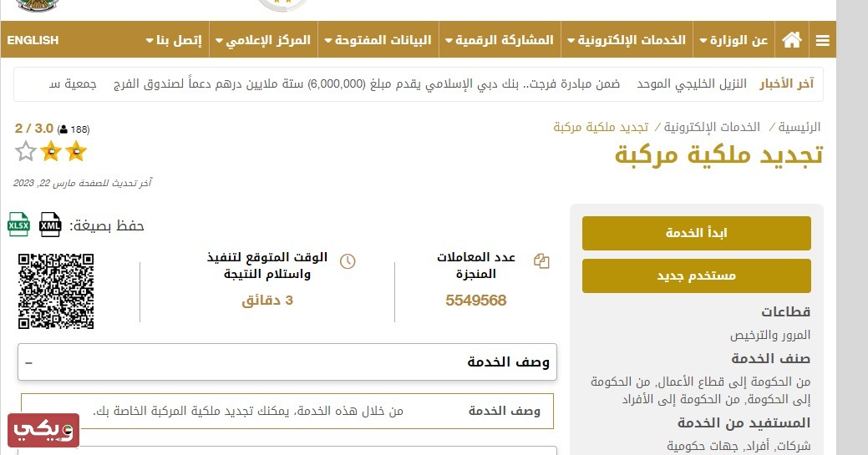The height and width of the screenshot is (455, 868).
Task: Expand the الخدمات الإلكترونية dropdown menu
Action: point(627,40)
